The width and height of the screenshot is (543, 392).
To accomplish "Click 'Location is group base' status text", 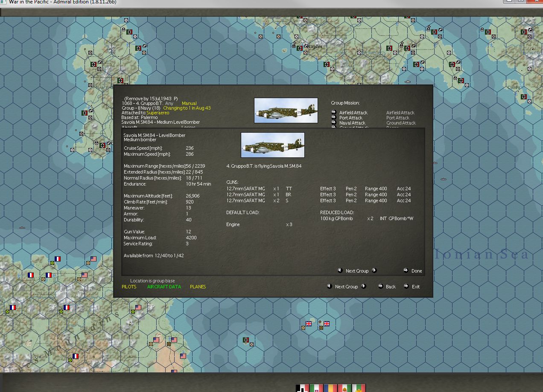I will pyautogui.click(x=152, y=281).
